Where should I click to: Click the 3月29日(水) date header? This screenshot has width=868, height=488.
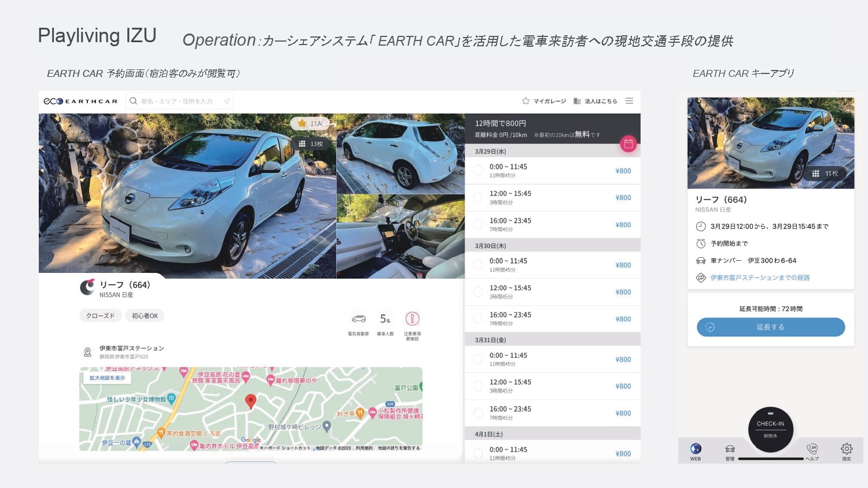[553, 151]
